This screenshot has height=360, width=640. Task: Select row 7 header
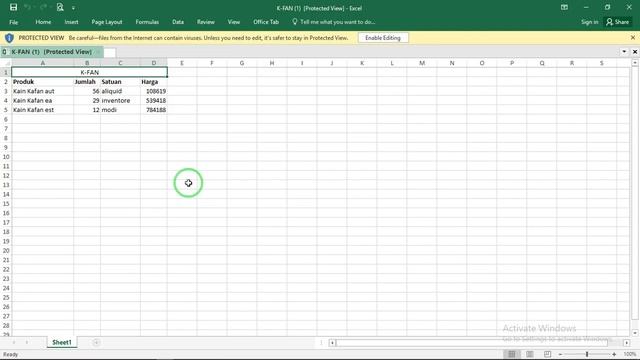pos(6,129)
